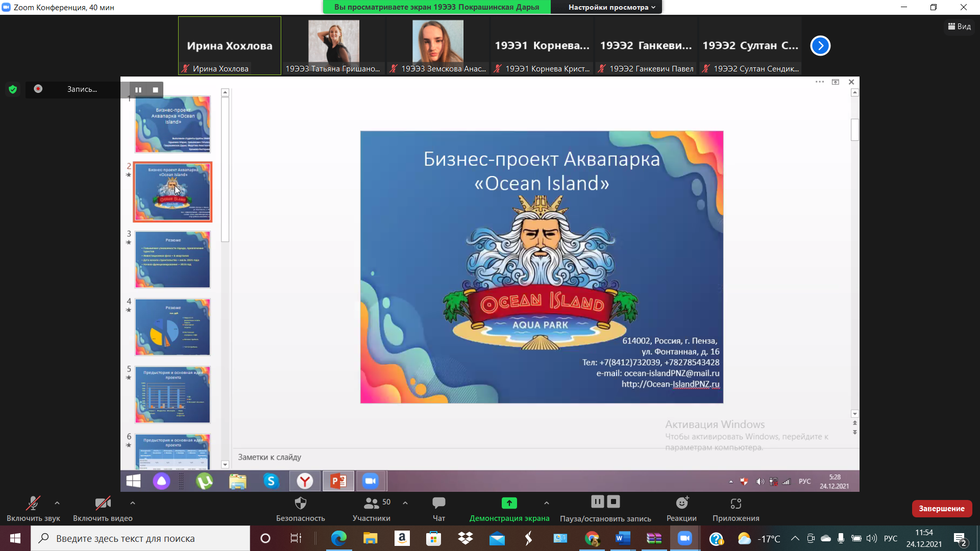Show hidden system tray icons
The height and width of the screenshot is (551, 980).
coord(795,538)
